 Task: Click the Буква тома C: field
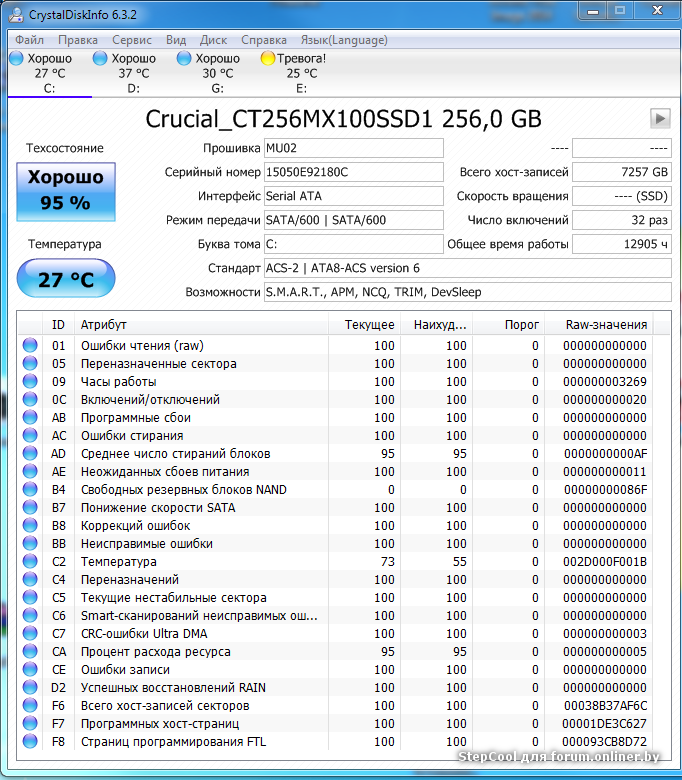[354, 244]
